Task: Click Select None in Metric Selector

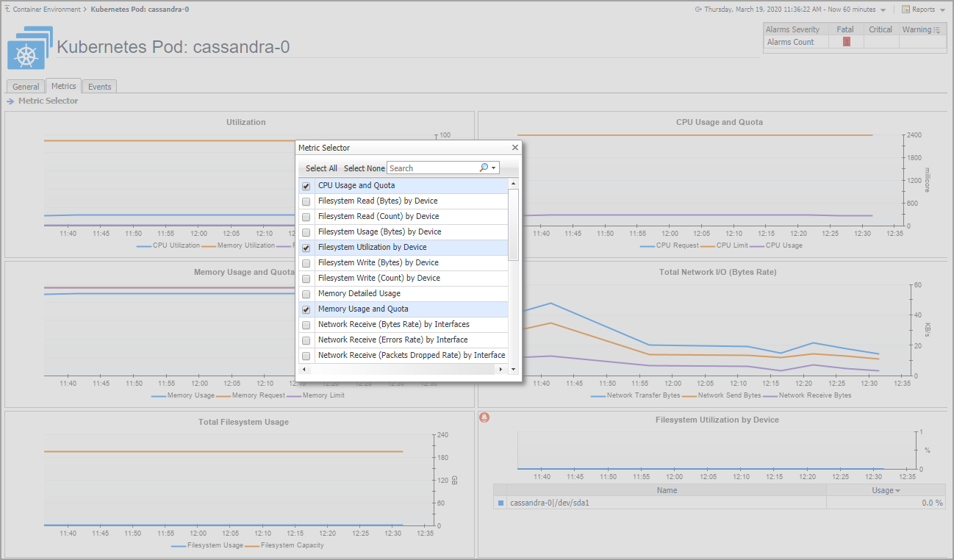Action: click(x=364, y=168)
